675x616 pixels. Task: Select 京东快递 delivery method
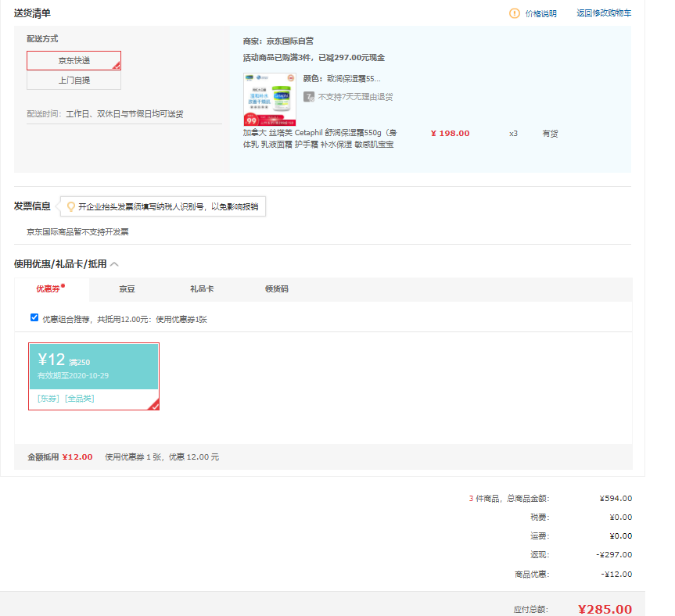pyautogui.click(x=74, y=61)
